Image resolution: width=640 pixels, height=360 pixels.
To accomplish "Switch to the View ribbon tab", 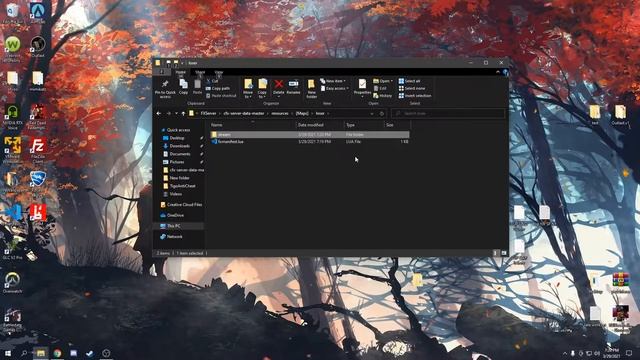I will [219, 72].
